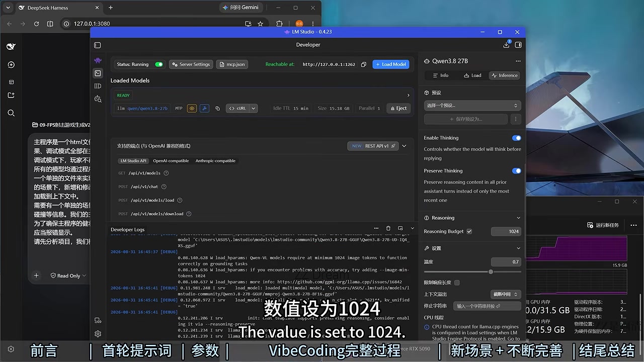Collapse the supported endpoints section chevron
The width and height of the screenshot is (644, 362).
tap(404, 146)
